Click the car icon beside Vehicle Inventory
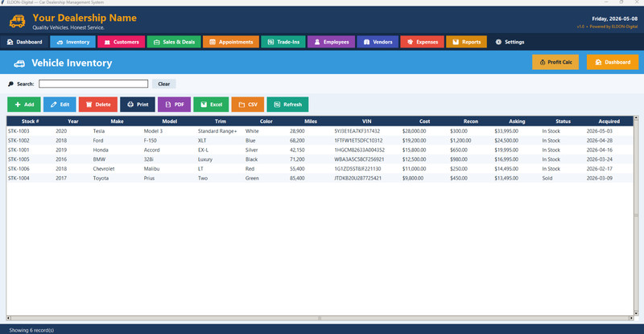 pos(19,64)
